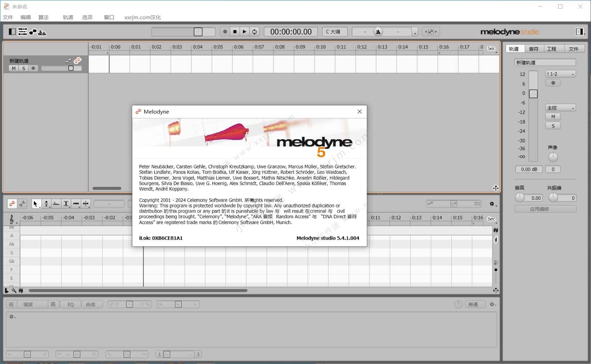This screenshot has height=364, width=591.
Task: Click the 应用偏移 button
Action: pyautogui.click(x=545, y=209)
